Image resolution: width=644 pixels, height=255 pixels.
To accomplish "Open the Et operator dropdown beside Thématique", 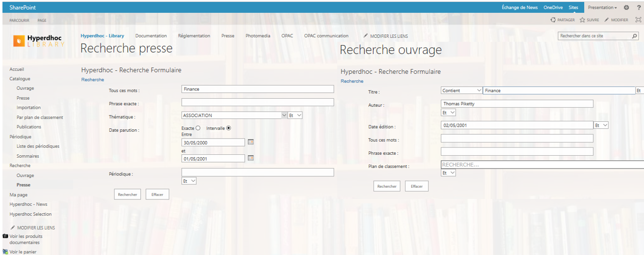I will click(295, 115).
